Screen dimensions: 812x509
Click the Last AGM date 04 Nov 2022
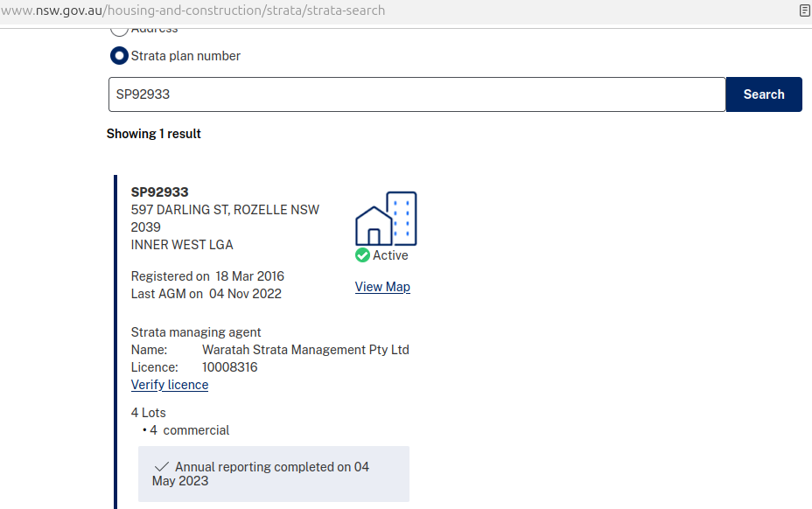(x=245, y=294)
